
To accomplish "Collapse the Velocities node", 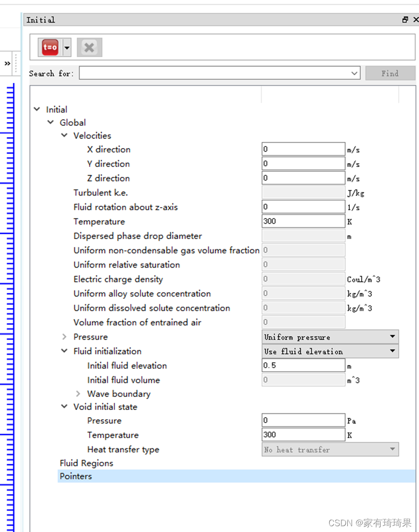I will (x=64, y=136).
